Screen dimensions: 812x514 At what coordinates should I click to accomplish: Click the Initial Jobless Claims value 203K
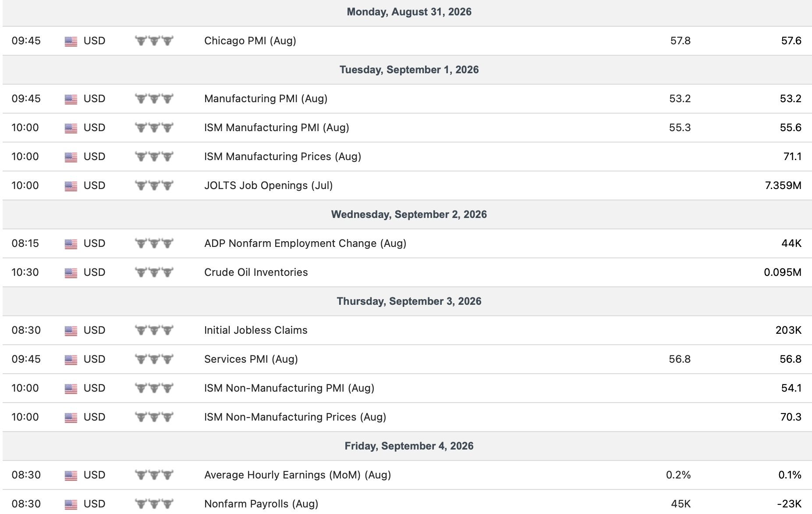point(788,330)
